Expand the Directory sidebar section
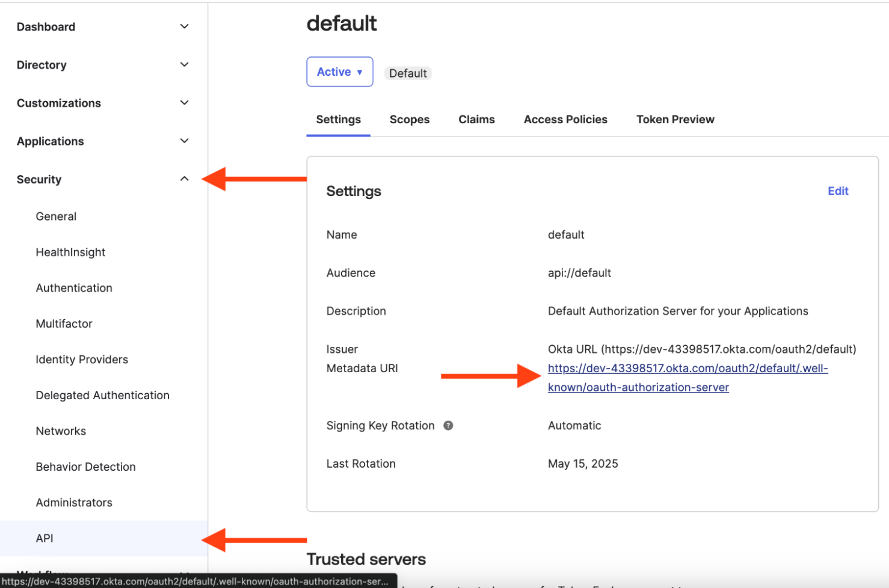Viewport: 889px width, 588px height. tap(184, 65)
